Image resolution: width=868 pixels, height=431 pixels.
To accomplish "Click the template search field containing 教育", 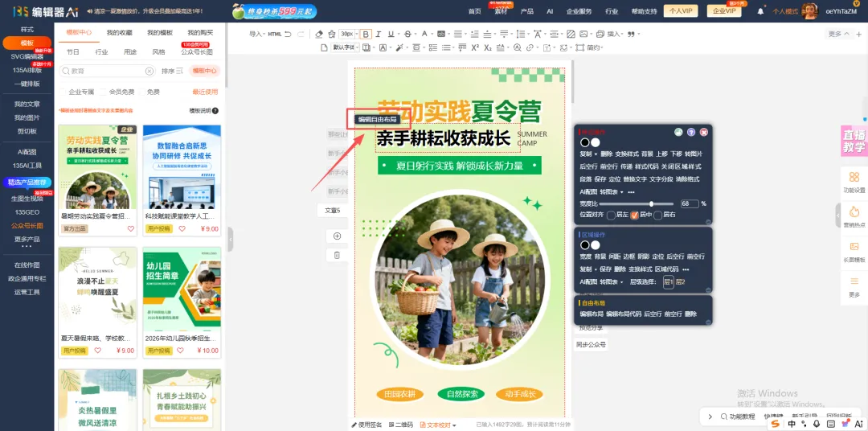I will tap(107, 71).
